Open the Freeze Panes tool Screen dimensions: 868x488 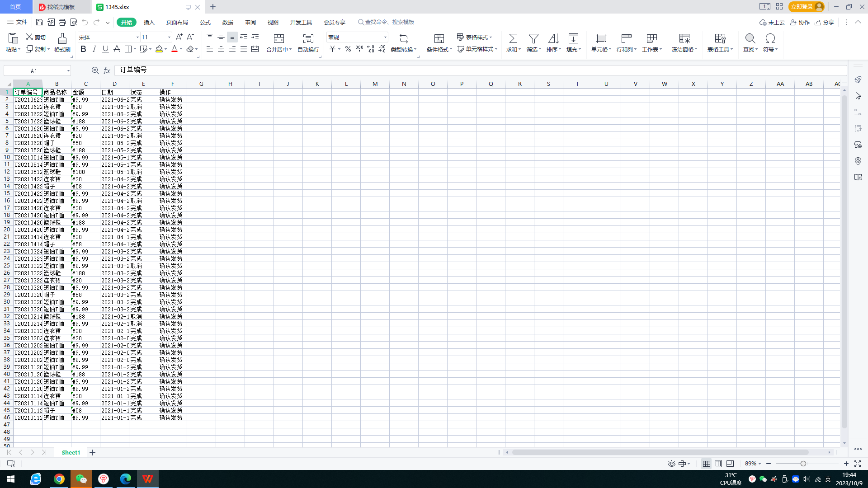tap(684, 39)
